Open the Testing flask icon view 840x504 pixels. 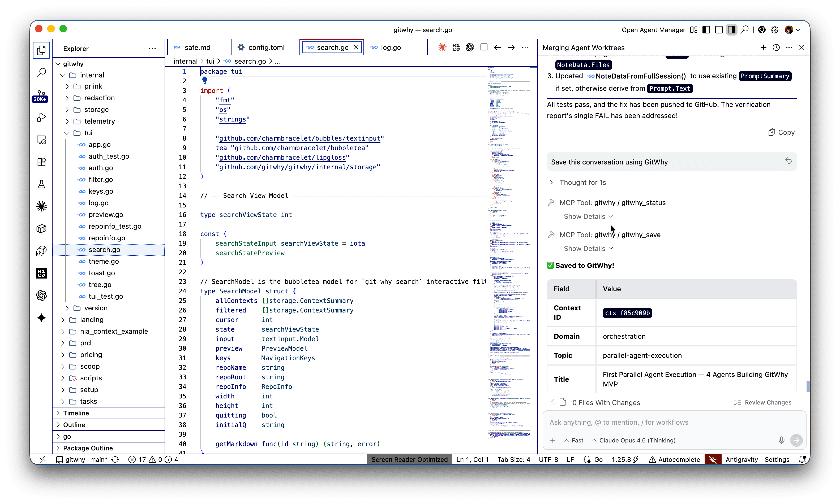pyautogui.click(x=41, y=184)
